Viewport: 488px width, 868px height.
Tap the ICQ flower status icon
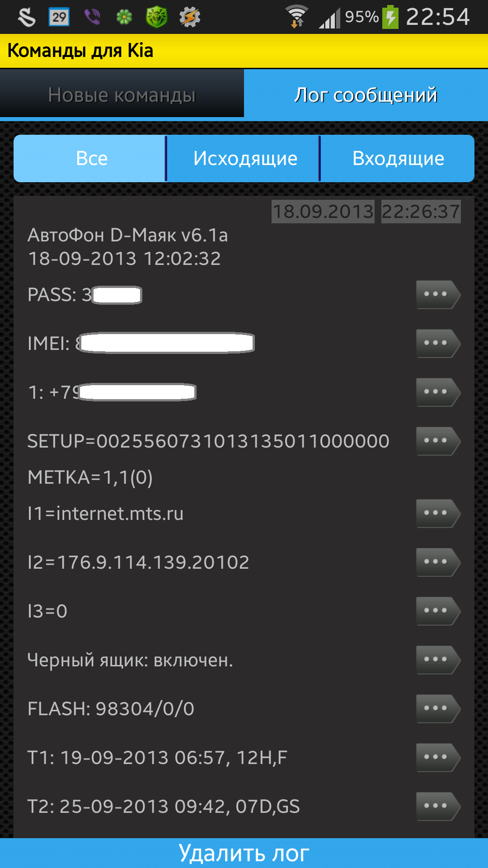124,17
